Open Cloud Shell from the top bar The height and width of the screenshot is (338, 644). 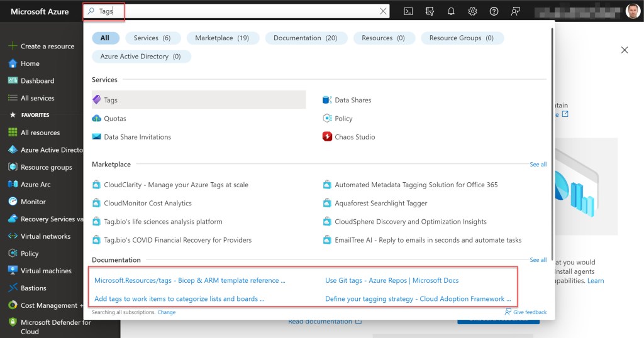tap(408, 11)
